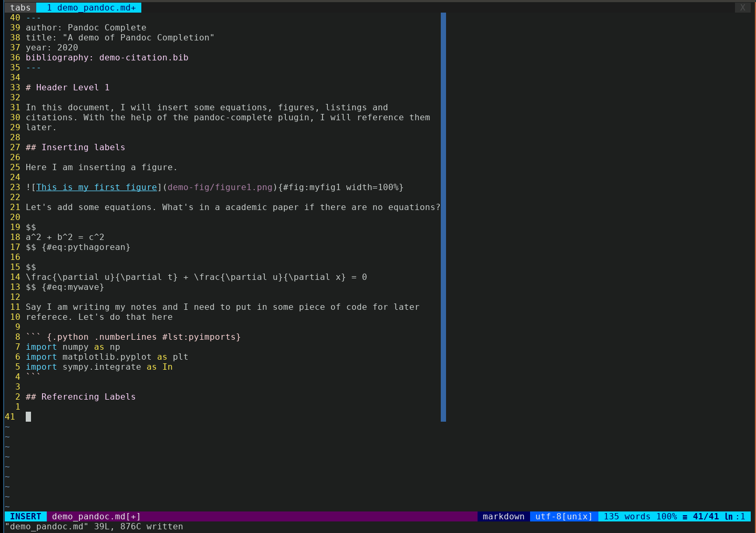Image resolution: width=756 pixels, height=533 pixels.
Task: Click the 135 words counter
Action: coord(627,517)
